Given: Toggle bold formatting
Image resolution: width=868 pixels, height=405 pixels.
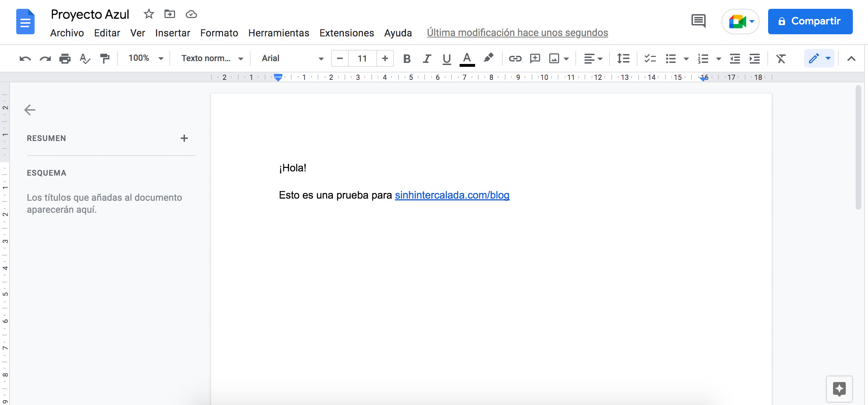Looking at the screenshot, I should click(407, 58).
